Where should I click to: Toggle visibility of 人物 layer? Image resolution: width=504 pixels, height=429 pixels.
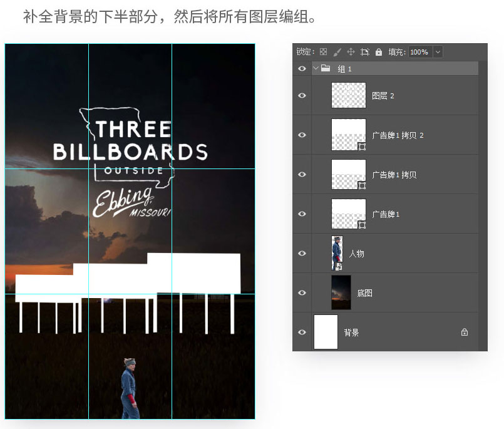tap(302, 254)
